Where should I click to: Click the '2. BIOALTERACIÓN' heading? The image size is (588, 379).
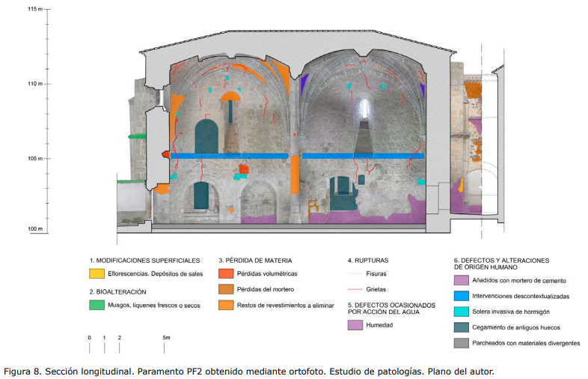(x=117, y=292)
